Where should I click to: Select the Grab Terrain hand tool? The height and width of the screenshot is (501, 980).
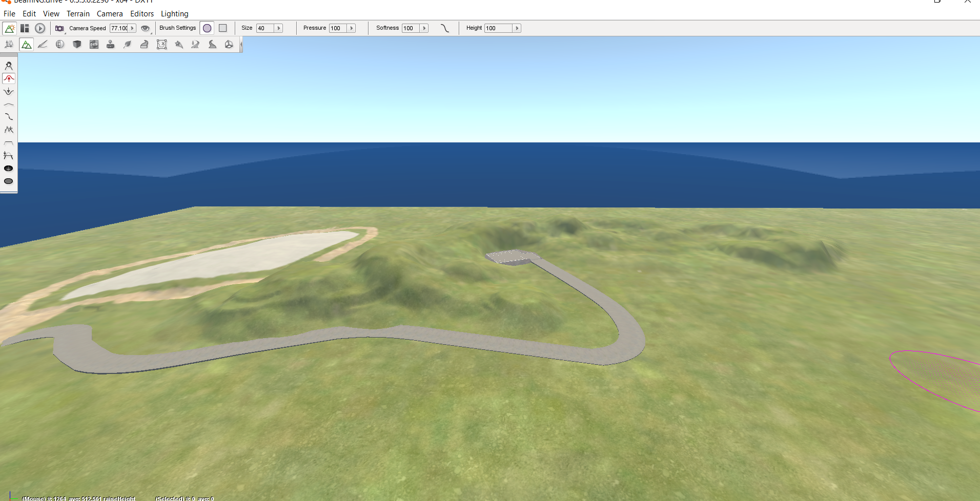point(9,66)
